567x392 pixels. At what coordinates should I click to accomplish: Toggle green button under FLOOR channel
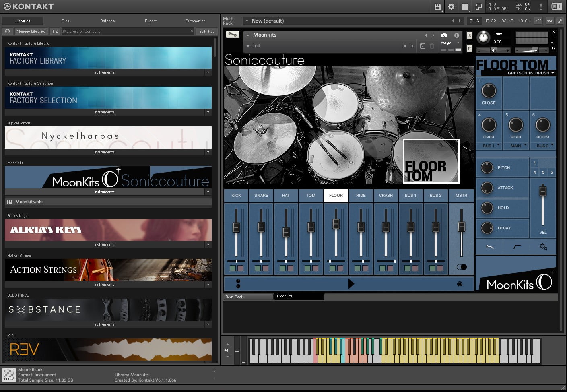click(332, 268)
